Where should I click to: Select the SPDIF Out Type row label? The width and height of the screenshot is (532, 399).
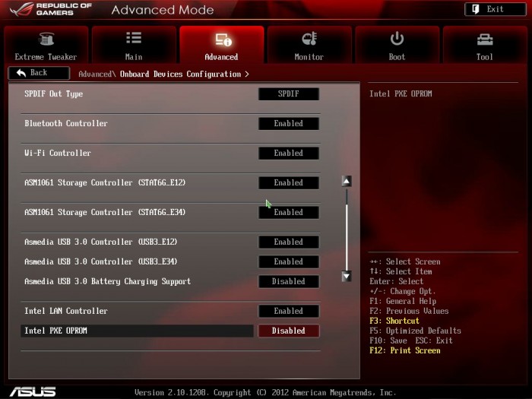point(54,94)
